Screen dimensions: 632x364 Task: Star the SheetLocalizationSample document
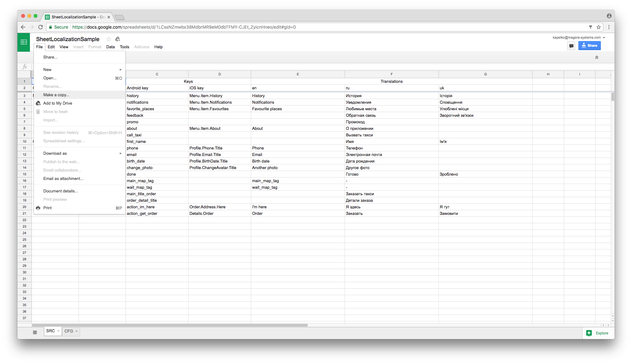(108, 39)
